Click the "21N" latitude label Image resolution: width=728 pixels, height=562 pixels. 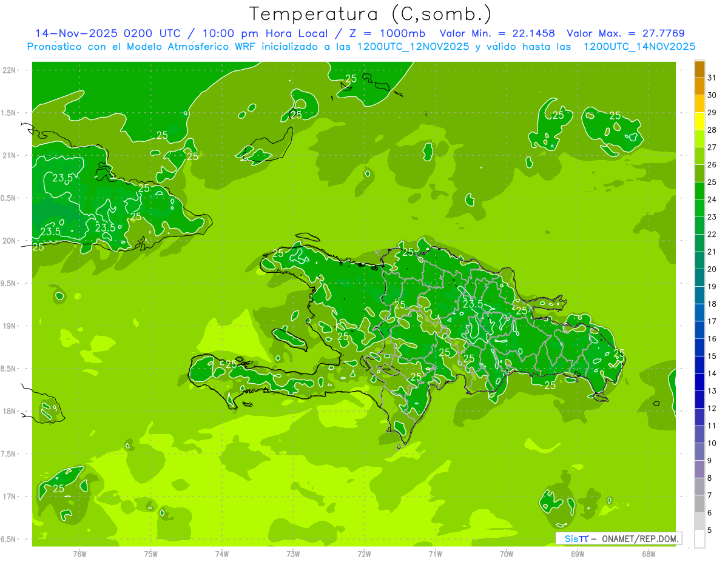click(x=10, y=155)
